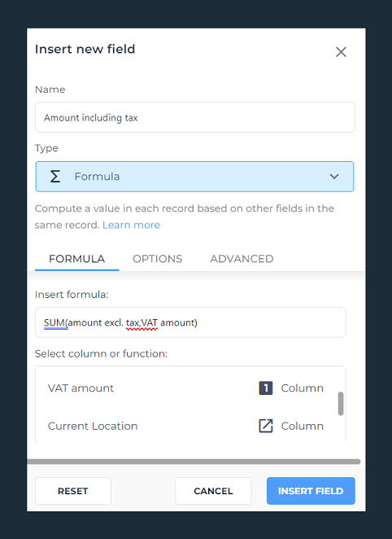
Task: Confirm with the INSERT FIELD button
Action: (x=311, y=491)
